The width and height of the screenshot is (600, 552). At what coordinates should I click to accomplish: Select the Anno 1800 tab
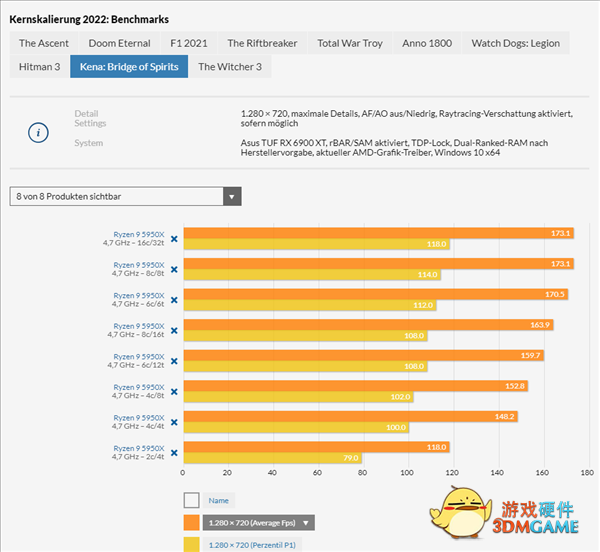click(427, 43)
